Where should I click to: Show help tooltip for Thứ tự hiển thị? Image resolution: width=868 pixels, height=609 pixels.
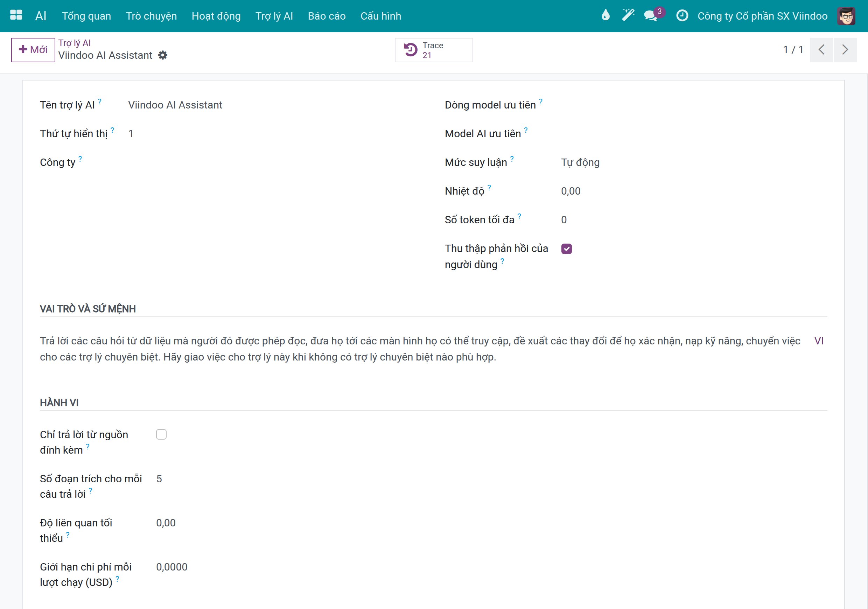click(x=112, y=130)
